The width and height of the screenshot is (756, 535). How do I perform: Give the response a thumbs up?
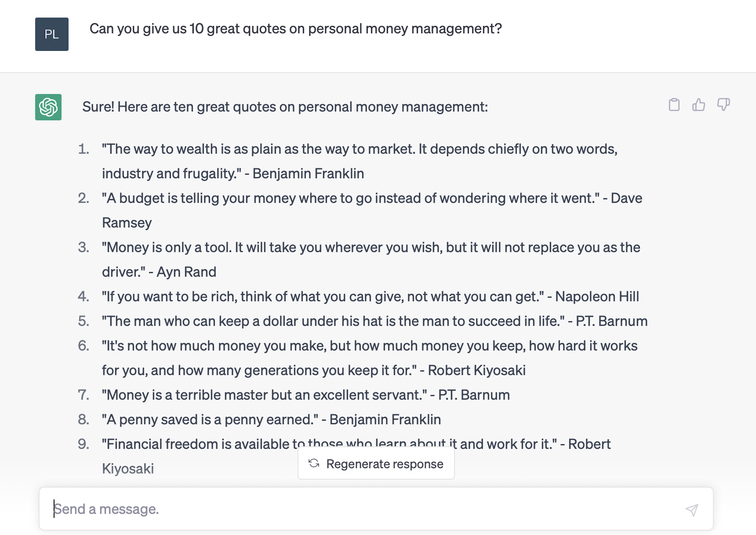click(698, 105)
